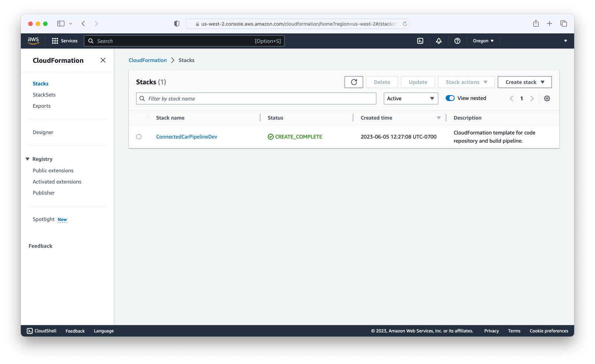The height and width of the screenshot is (364, 595).
Task: Open Cookie preferences
Action: 549,331
